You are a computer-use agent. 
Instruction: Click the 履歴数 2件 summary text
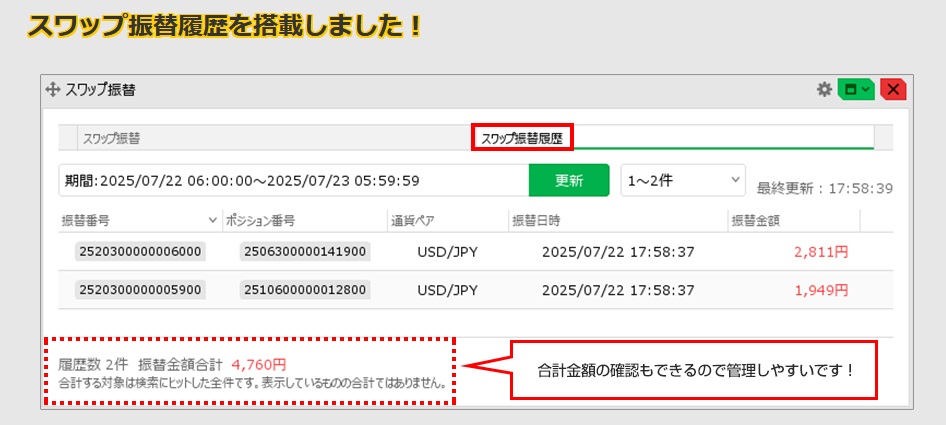click(x=94, y=365)
